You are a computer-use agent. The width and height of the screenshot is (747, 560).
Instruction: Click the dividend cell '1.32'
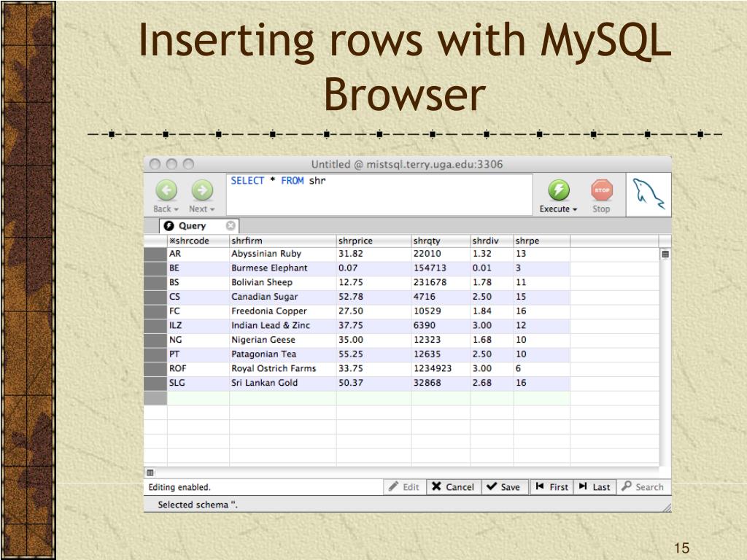point(492,254)
